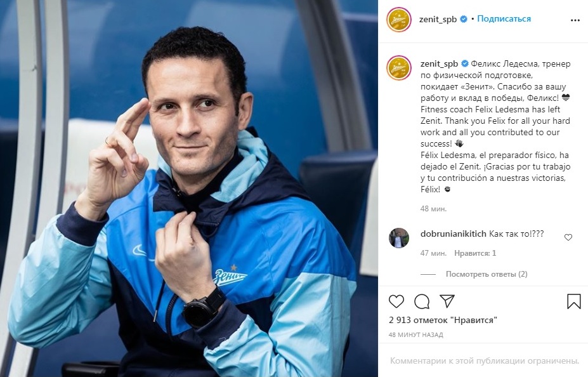Click the zenit_spb username in the caption
The image size is (588, 377).
pos(440,63)
